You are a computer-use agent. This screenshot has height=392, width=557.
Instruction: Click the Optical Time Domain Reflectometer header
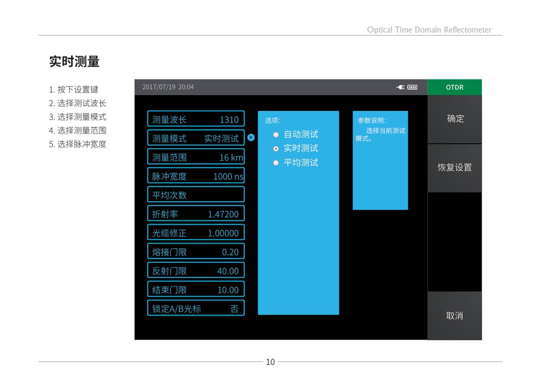pyautogui.click(x=429, y=29)
